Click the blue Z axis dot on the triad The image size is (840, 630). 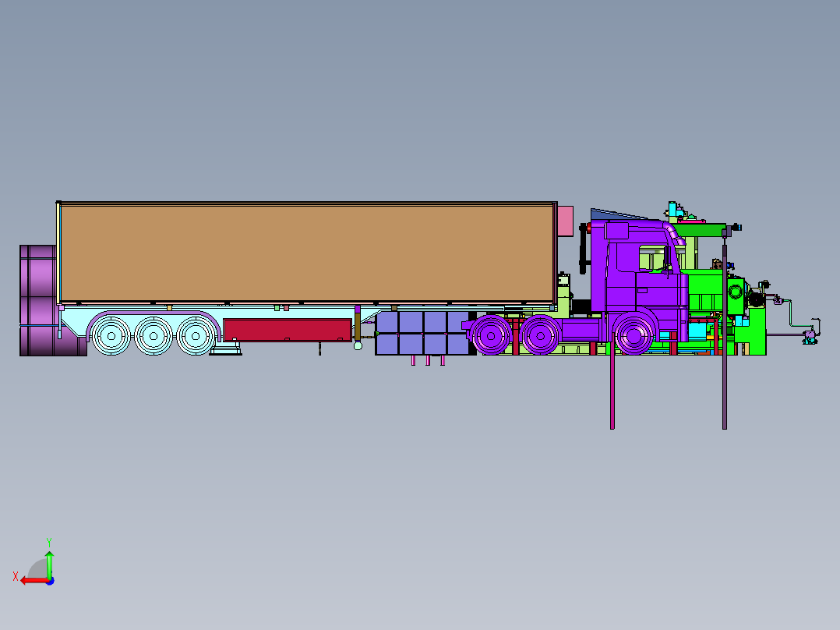51,581
